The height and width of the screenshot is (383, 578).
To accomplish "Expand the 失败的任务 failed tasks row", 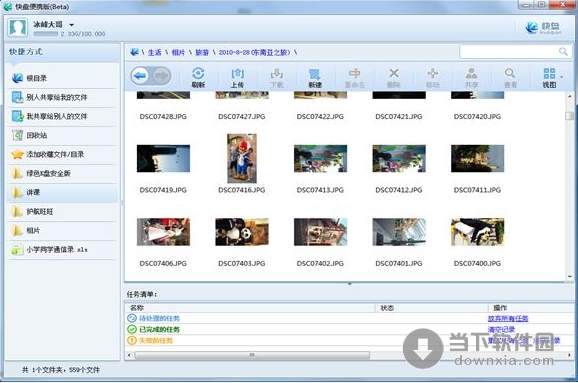I will click(x=150, y=340).
